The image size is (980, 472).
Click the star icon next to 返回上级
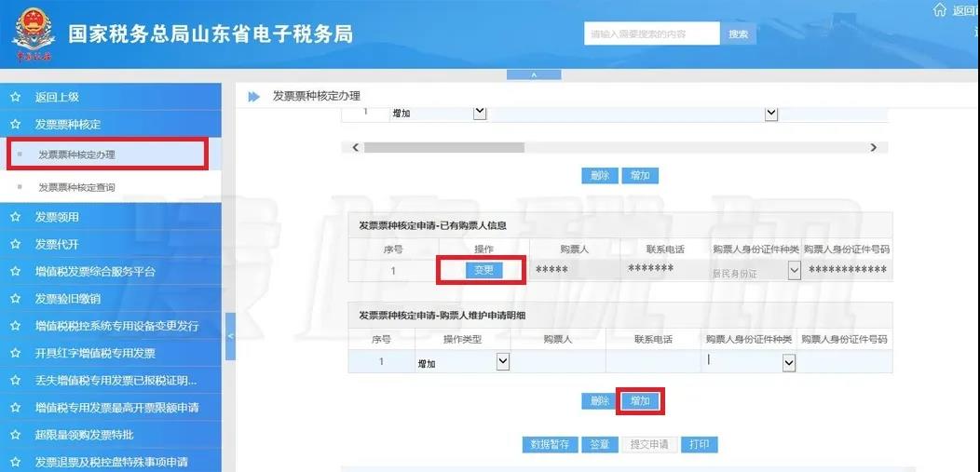[x=15, y=97]
